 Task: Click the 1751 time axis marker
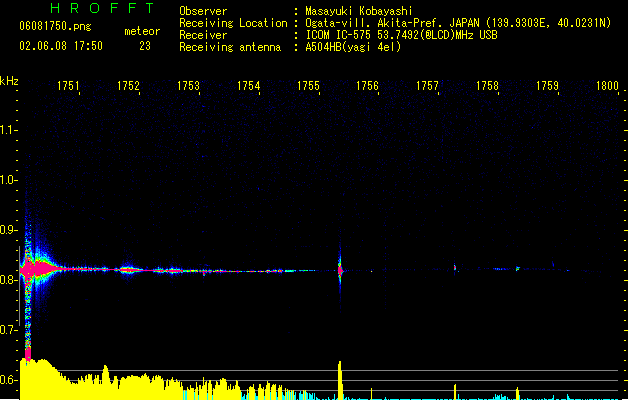point(68,86)
